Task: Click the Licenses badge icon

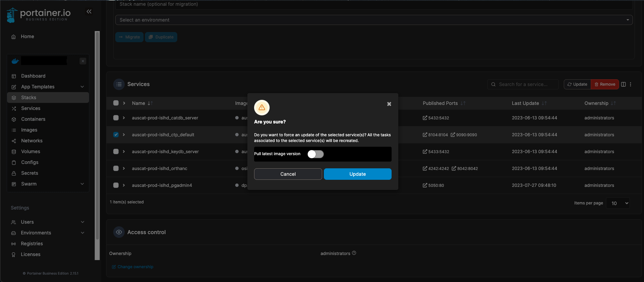Action: pos(13,255)
